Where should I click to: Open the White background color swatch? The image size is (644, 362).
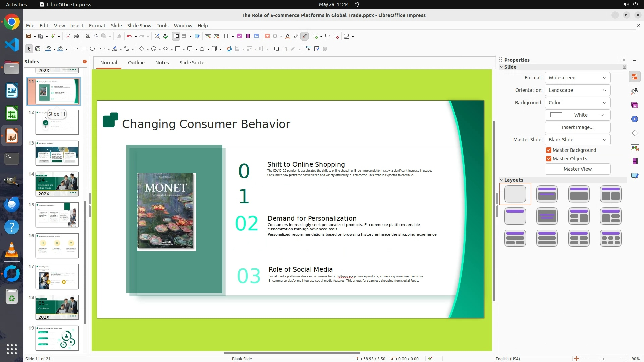pyautogui.click(x=577, y=115)
